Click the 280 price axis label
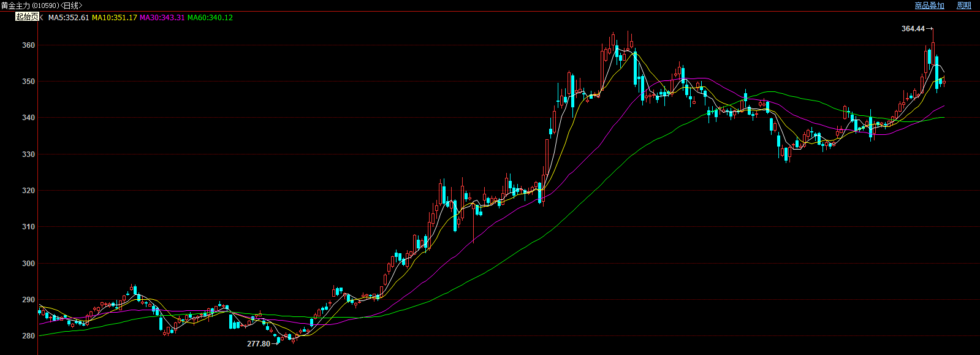The width and height of the screenshot is (980, 355). [x=28, y=336]
